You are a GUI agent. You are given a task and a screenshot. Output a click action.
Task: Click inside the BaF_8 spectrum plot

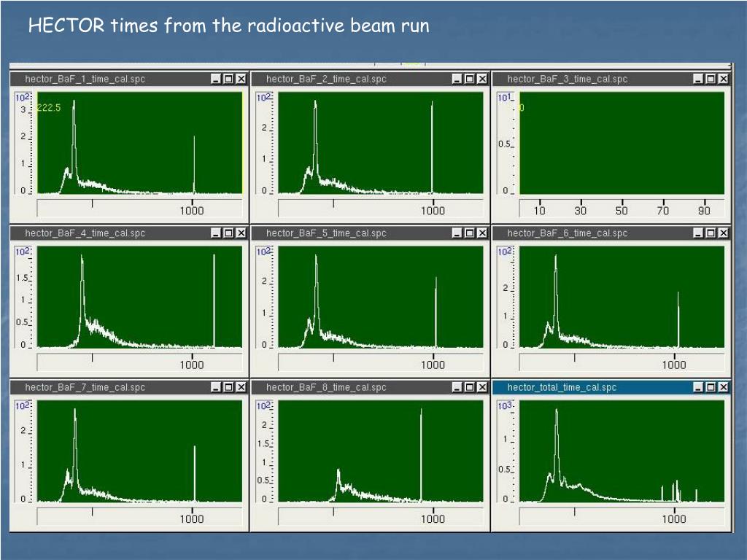[x=381, y=451]
